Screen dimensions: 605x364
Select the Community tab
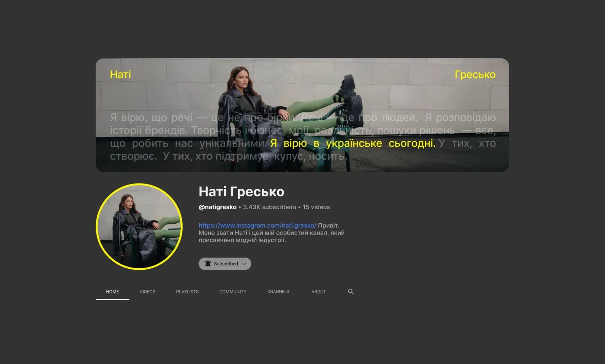(233, 292)
